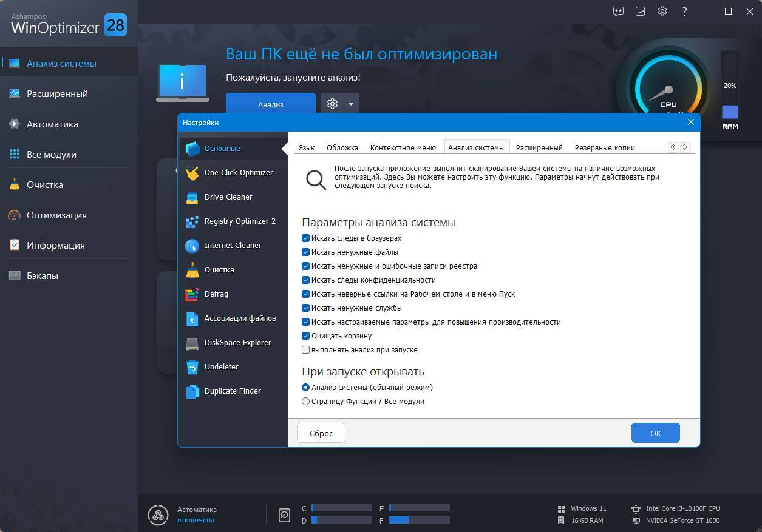Select the Drive Cleaner icon in the sidebar

point(192,197)
